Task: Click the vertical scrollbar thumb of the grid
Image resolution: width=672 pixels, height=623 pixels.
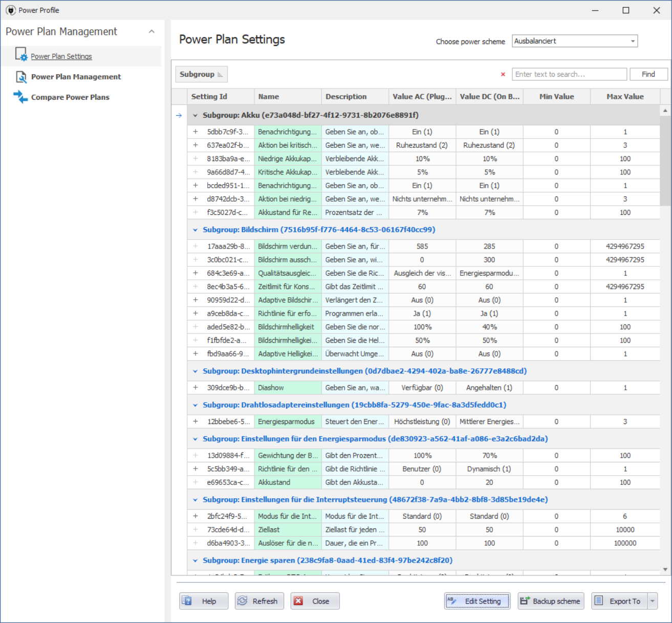Action: click(665, 160)
